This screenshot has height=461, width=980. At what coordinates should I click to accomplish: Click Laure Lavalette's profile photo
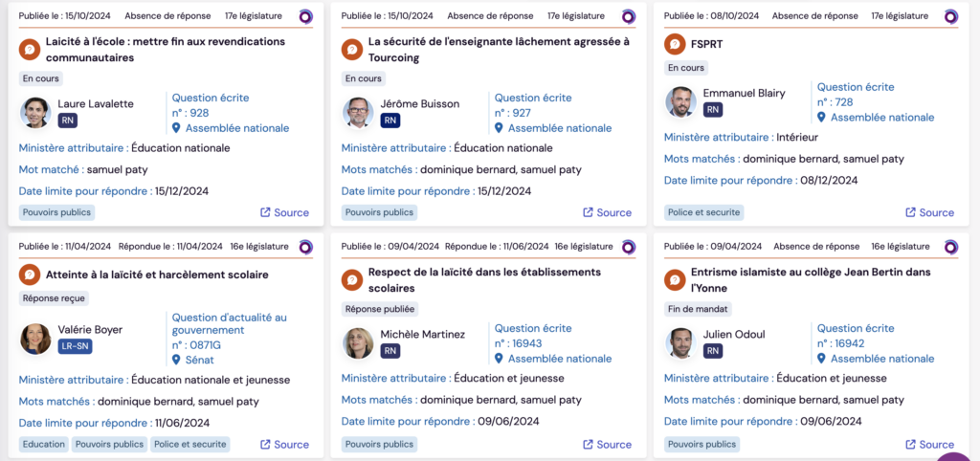click(36, 112)
